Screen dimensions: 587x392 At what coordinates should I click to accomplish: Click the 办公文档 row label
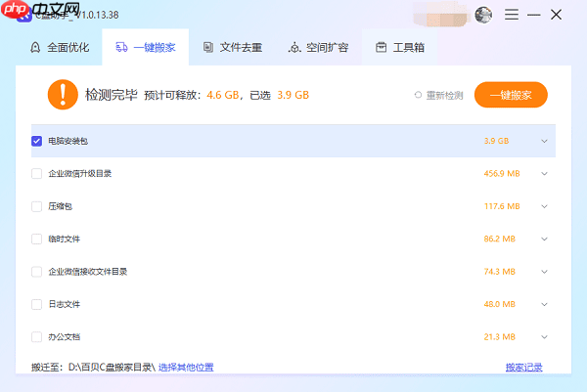(64, 337)
